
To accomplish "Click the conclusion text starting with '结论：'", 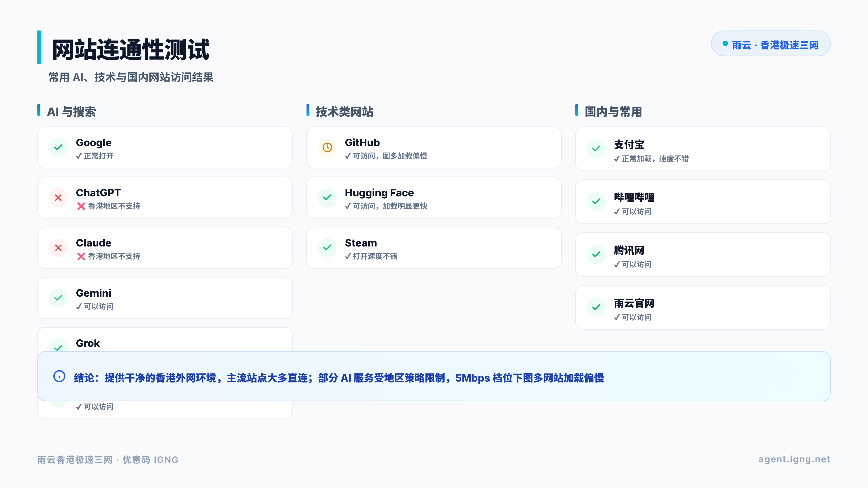I will (x=339, y=378).
